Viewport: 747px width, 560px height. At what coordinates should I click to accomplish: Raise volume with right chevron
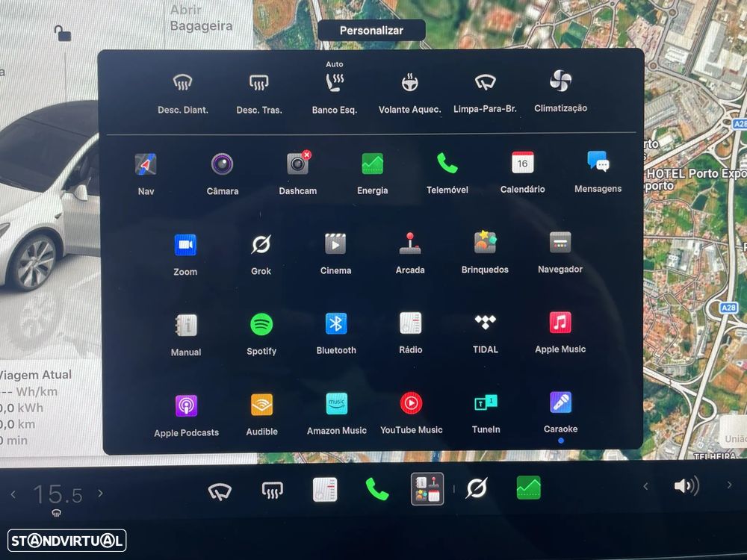coord(729,485)
